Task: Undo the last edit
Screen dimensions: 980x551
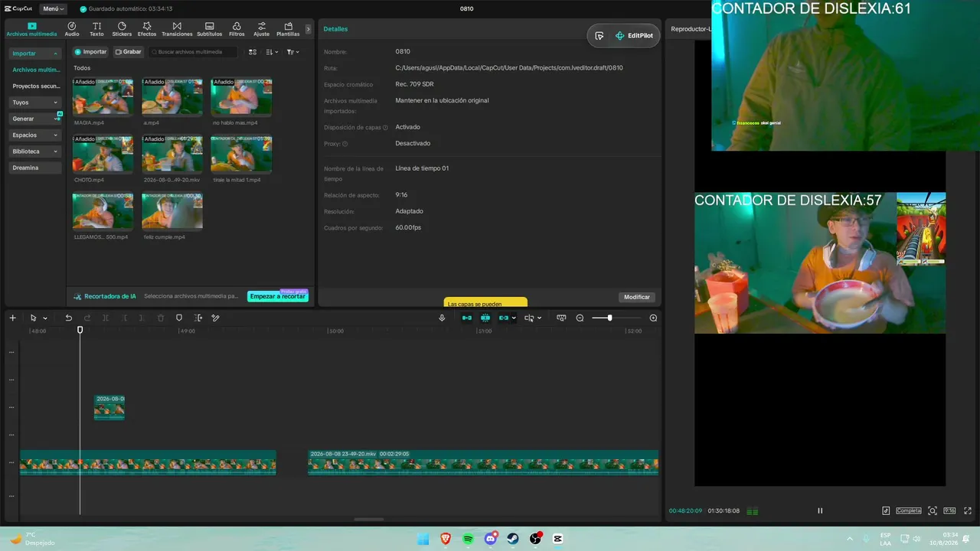Action: [x=68, y=318]
